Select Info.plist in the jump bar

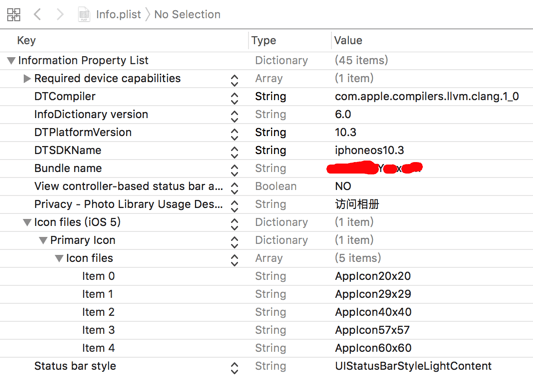pos(118,15)
